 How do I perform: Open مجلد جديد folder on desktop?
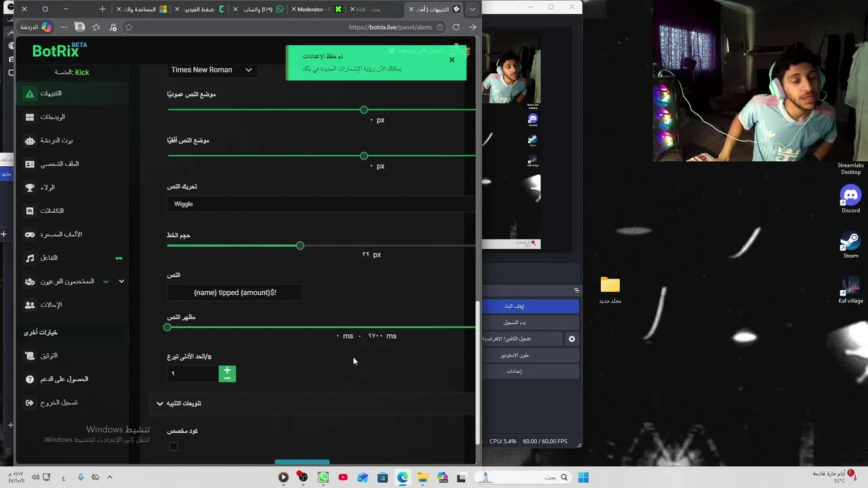click(x=610, y=290)
